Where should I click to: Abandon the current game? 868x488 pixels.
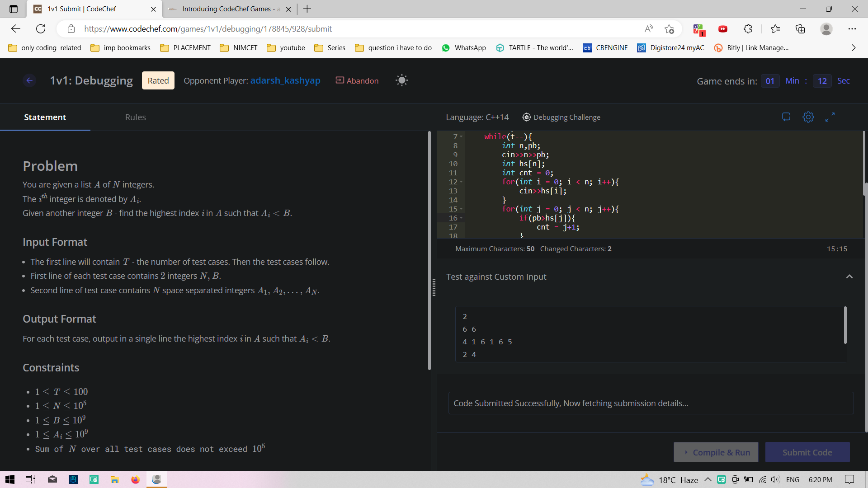click(x=357, y=80)
